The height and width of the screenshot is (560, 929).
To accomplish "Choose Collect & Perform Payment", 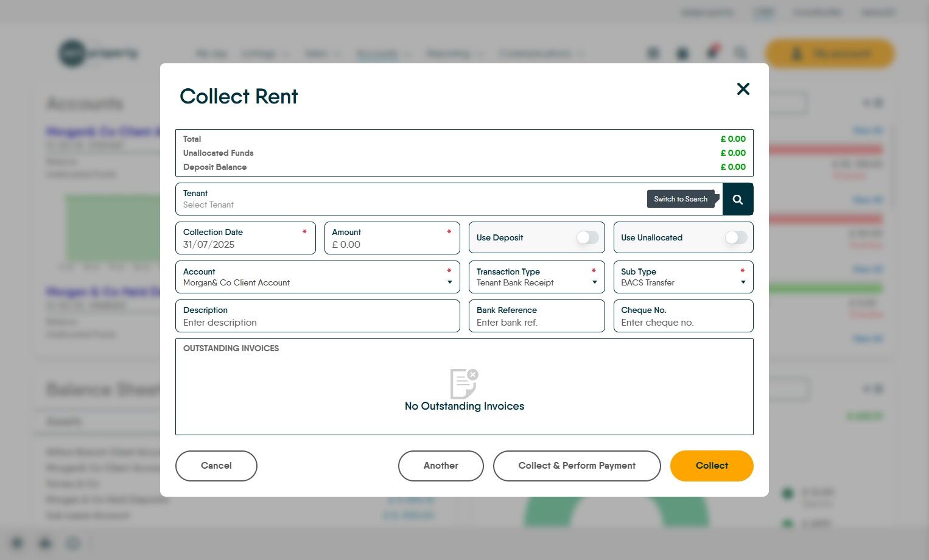I will pos(577,466).
